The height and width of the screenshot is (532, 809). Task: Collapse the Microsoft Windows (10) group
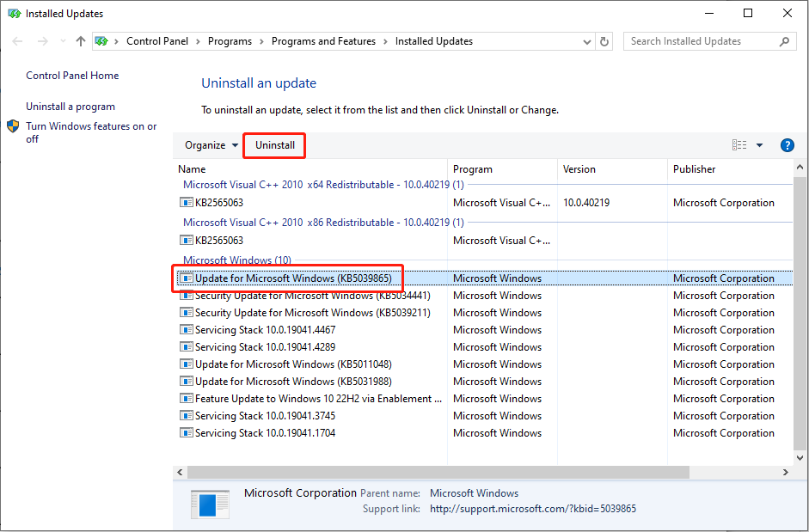point(237,260)
